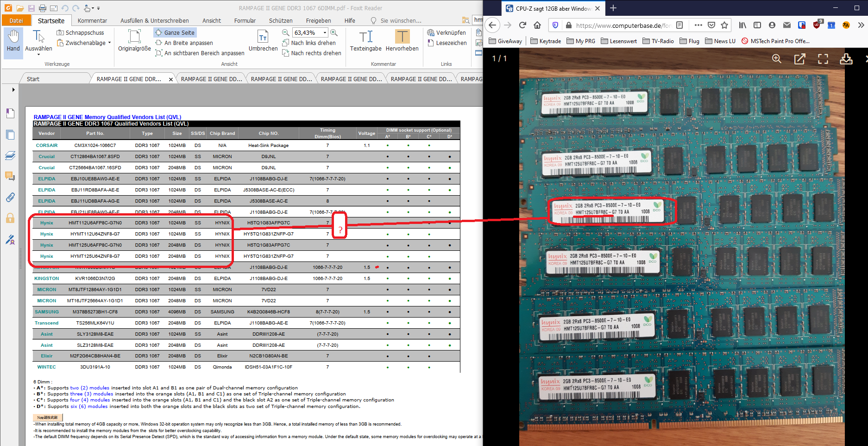Open the Keytrade bookmarks folder in Firefox
The width and height of the screenshot is (868, 446).
(546, 41)
